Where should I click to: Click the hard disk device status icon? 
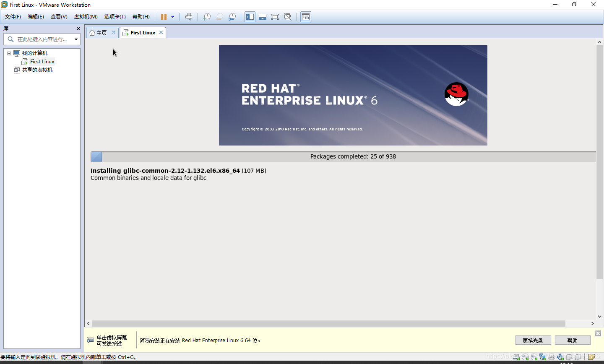click(516, 357)
